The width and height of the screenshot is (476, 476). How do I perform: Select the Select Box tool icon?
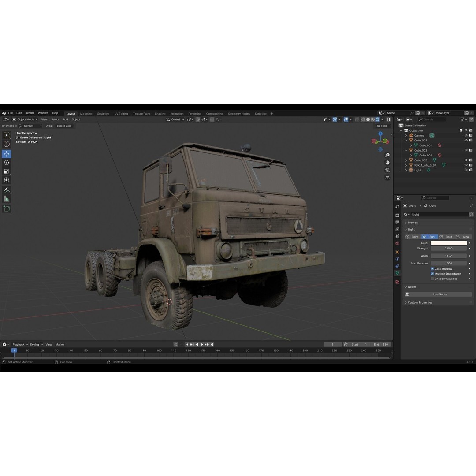[6, 135]
